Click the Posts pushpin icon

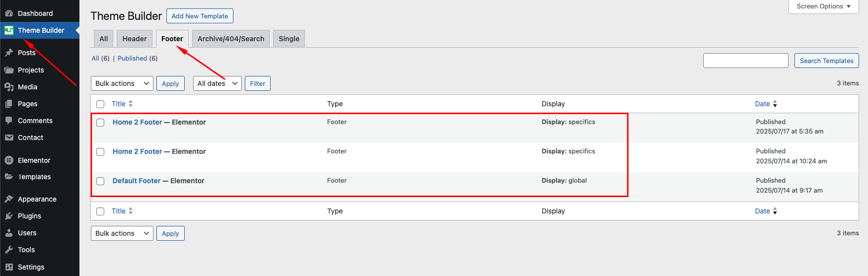pos(9,53)
